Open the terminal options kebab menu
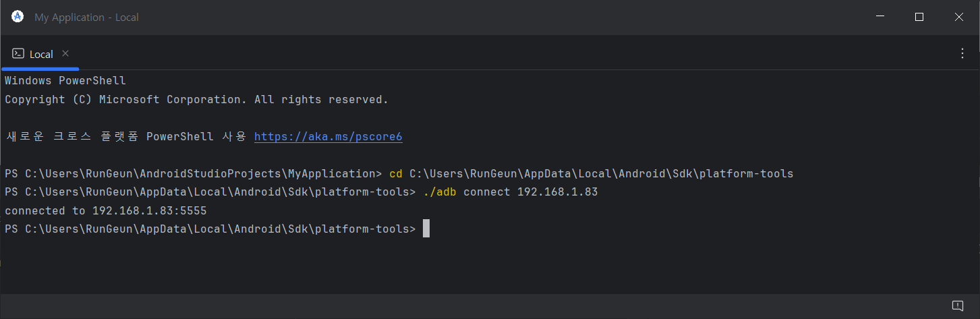980x319 pixels. pyautogui.click(x=962, y=54)
